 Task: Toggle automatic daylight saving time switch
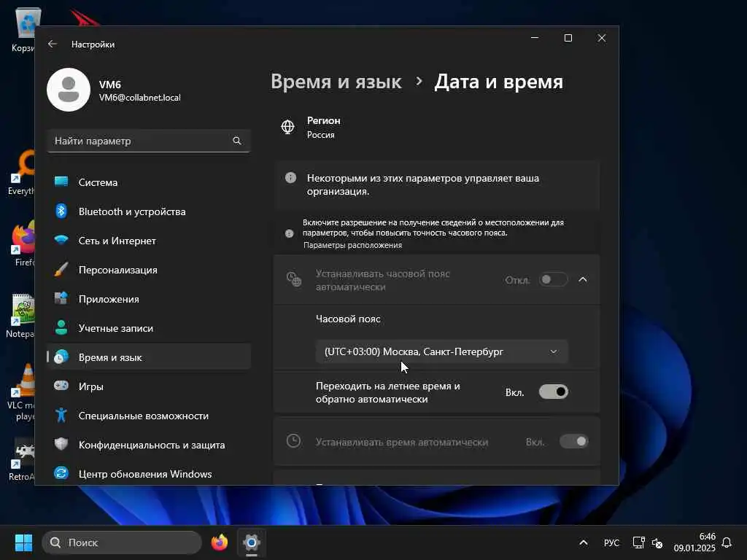click(553, 392)
